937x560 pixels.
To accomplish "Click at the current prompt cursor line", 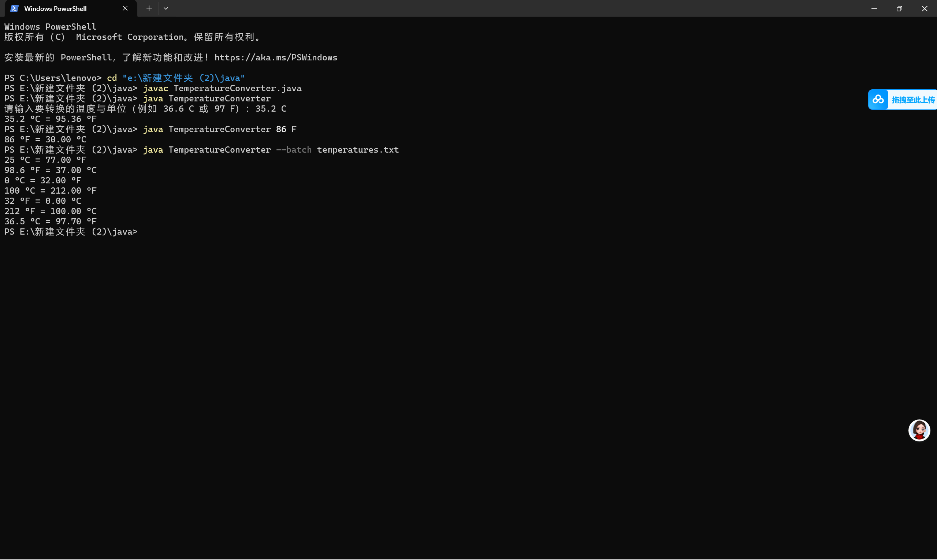I will click(144, 232).
